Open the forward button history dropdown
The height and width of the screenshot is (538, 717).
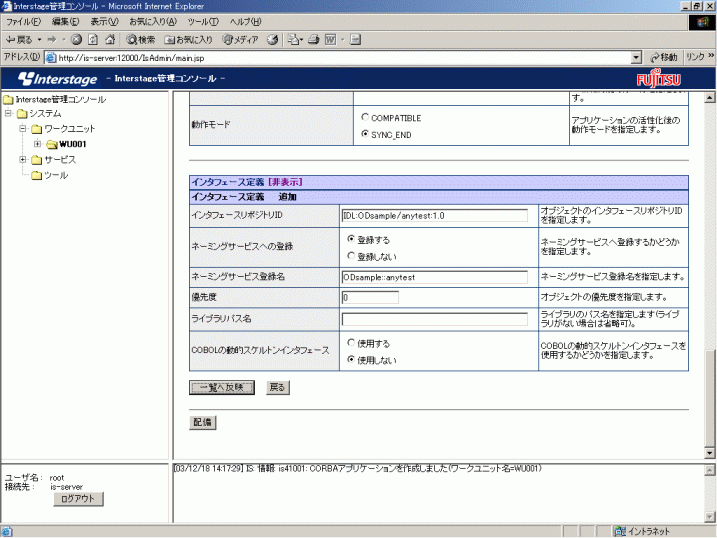[64, 40]
